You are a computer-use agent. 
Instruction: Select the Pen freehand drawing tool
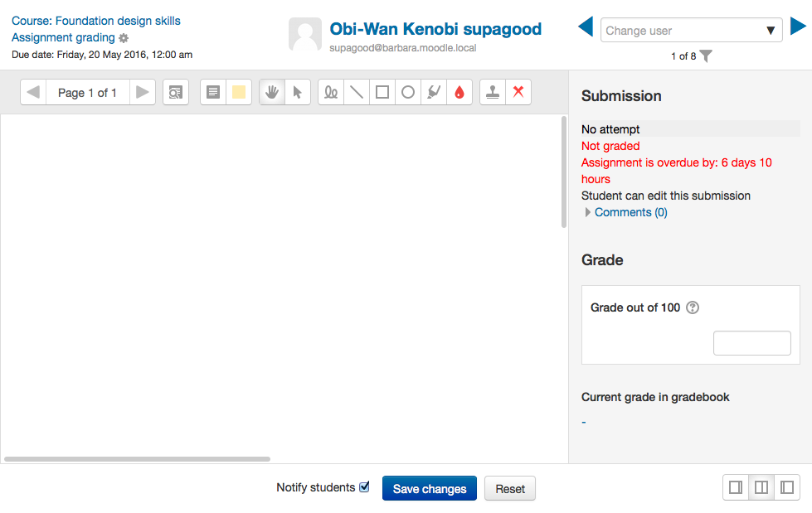tap(331, 93)
